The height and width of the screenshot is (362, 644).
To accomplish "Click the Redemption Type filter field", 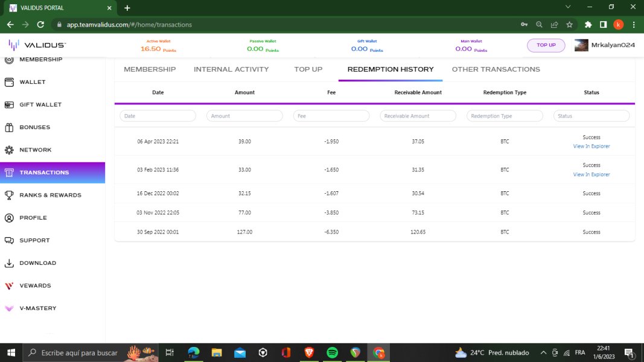I will tap(505, 116).
